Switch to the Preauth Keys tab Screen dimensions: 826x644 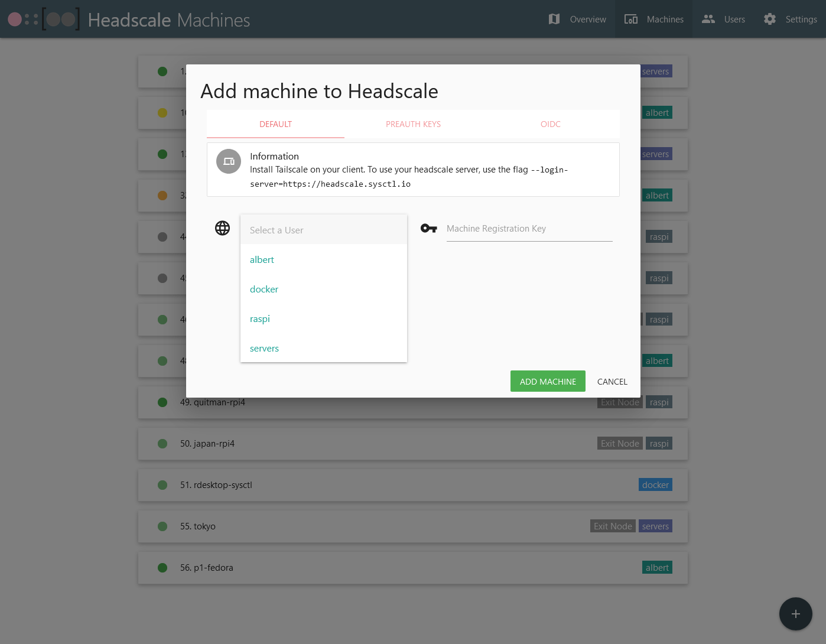413,124
